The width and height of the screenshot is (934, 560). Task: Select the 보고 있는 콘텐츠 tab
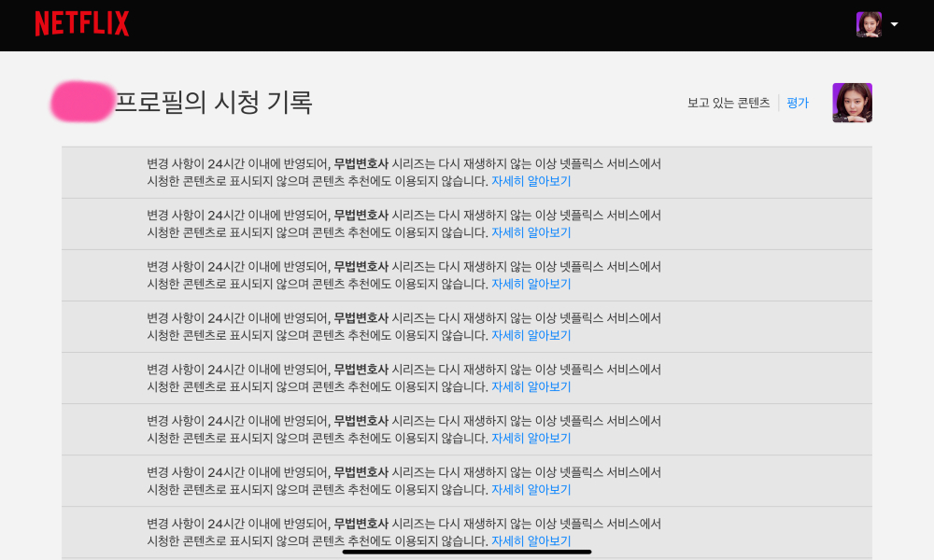click(729, 103)
